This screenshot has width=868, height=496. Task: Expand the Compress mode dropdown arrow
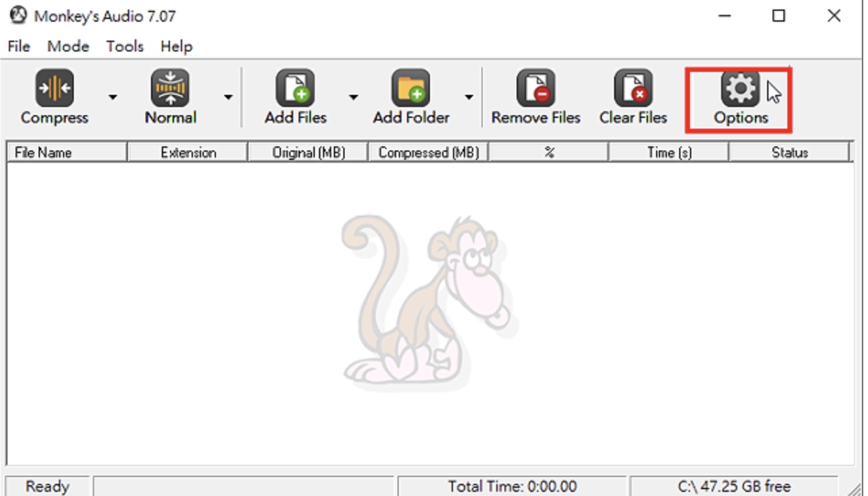(x=112, y=98)
